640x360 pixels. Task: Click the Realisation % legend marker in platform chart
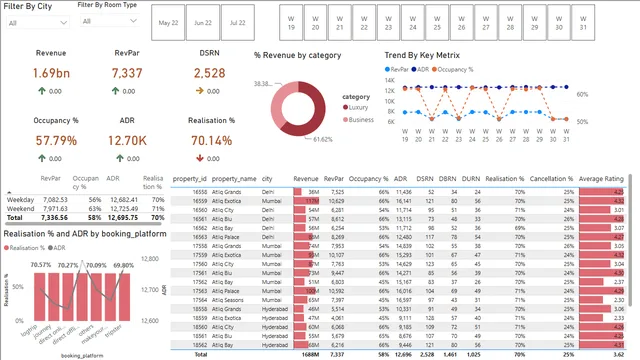6,248
